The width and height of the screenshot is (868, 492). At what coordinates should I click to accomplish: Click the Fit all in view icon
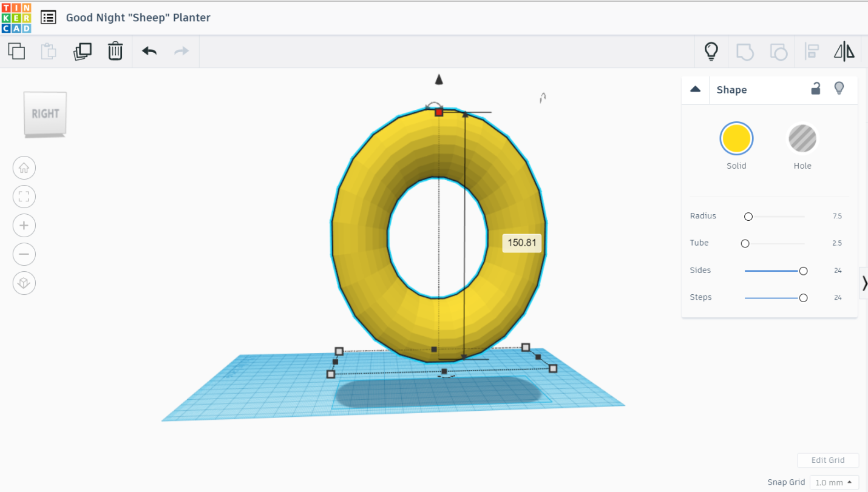(24, 197)
